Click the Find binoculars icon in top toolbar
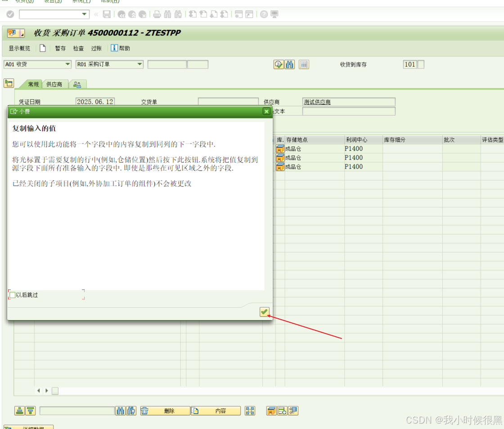Image resolution: width=504 pixels, height=429 pixels. tap(167, 14)
